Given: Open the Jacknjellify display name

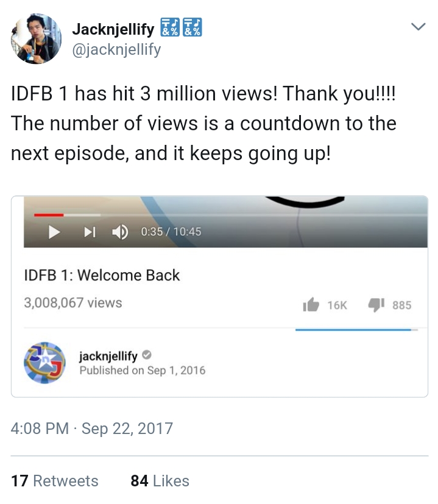Looking at the screenshot, I should click(x=113, y=29).
